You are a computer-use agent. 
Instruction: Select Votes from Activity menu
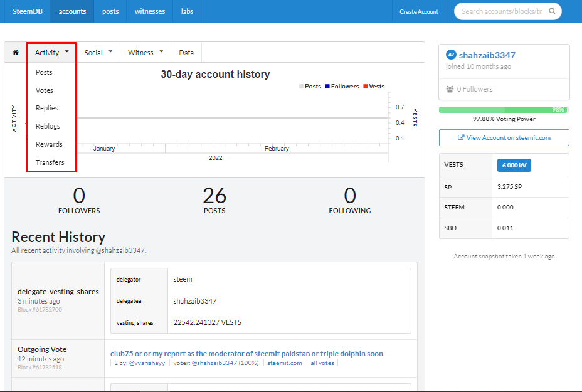[x=44, y=90]
